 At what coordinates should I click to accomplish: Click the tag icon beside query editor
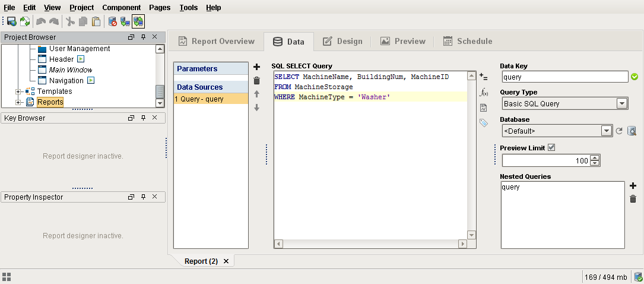point(484,122)
